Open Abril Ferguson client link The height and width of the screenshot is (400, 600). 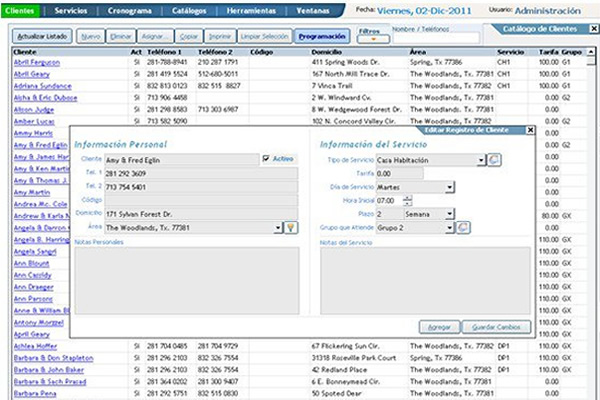tap(36, 62)
